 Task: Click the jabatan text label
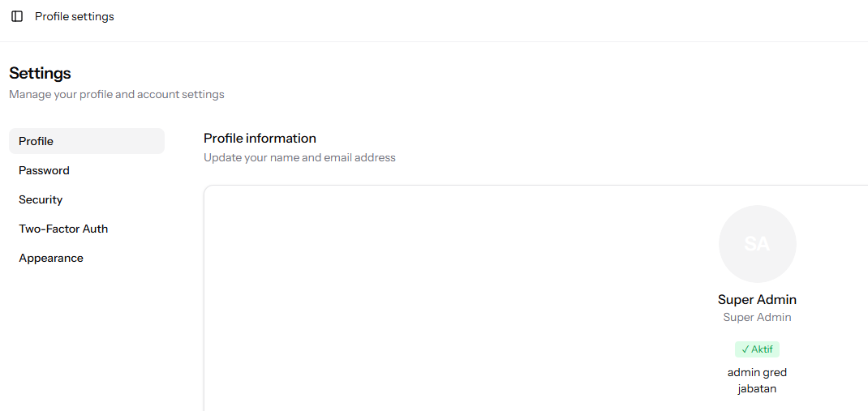(x=757, y=388)
